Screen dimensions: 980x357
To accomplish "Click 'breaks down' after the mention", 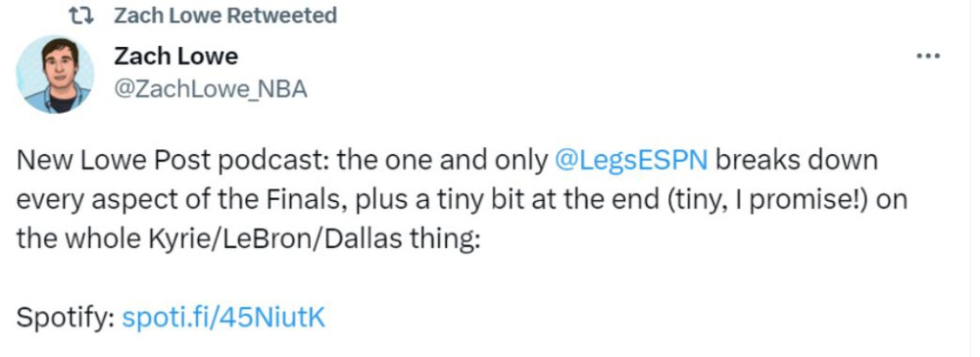I will coord(797,162).
